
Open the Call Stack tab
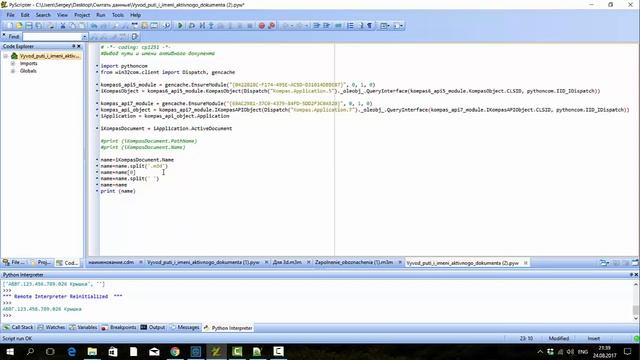(x=18, y=327)
